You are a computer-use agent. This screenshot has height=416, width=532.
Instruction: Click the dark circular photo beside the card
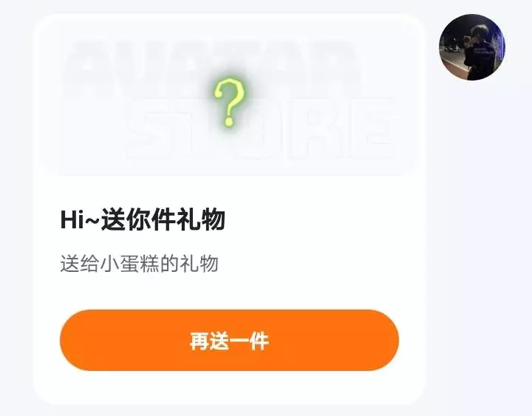click(472, 47)
